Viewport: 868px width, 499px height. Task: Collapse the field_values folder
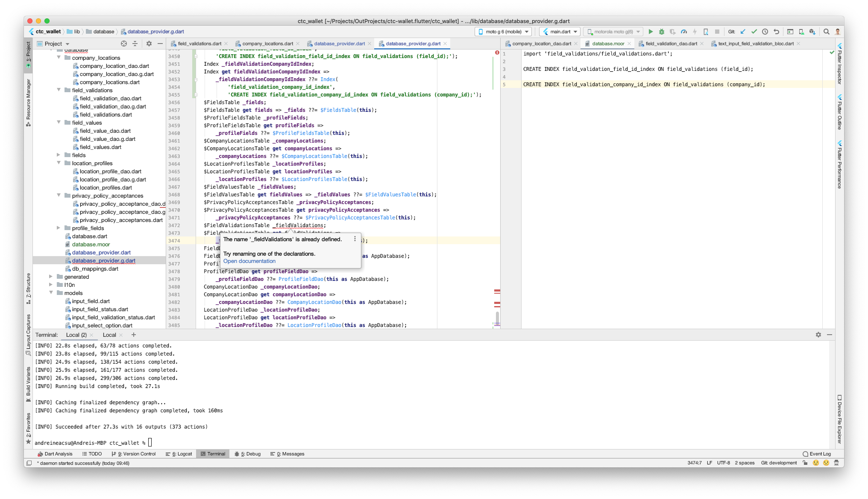click(x=59, y=123)
